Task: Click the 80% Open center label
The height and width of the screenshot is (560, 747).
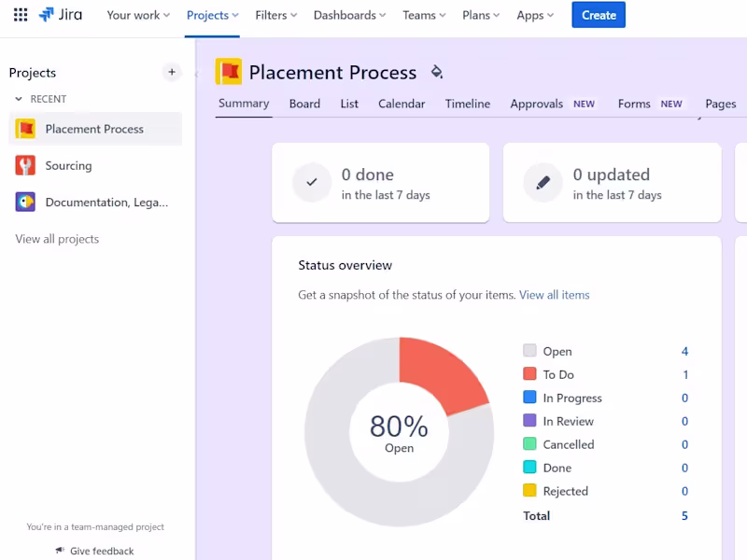Action: (399, 433)
